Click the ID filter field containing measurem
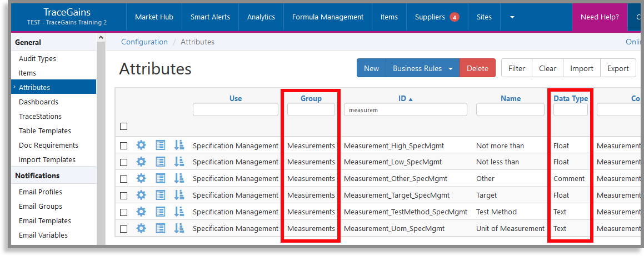The image size is (644, 256). [406, 109]
